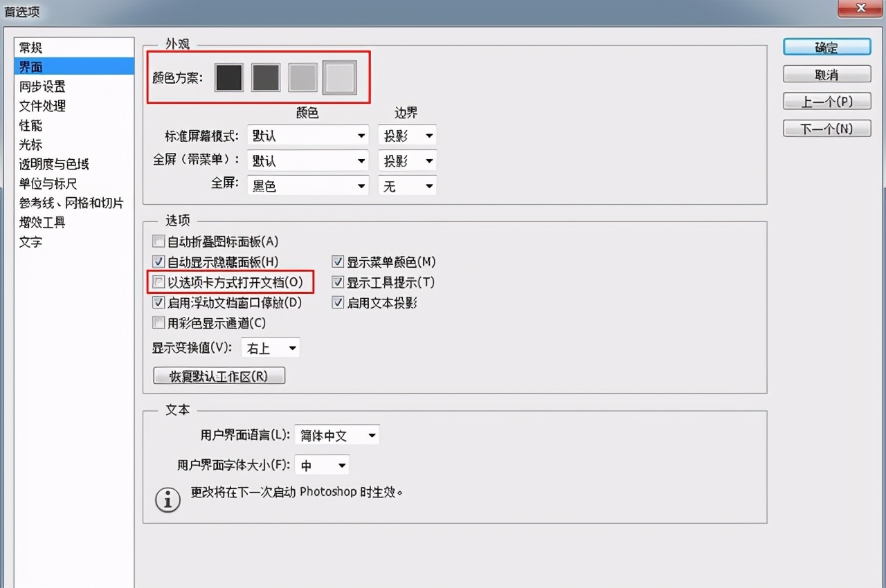Screen dimensions: 886x588
Task: Disable 显示工具提示 tooltips option
Action: click(x=338, y=282)
